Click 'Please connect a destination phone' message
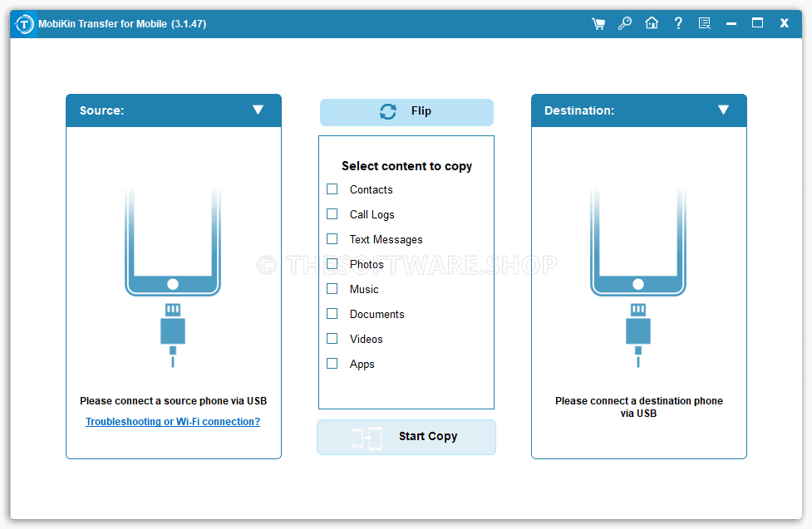The height and width of the screenshot is (529, 812). [638, 407]
